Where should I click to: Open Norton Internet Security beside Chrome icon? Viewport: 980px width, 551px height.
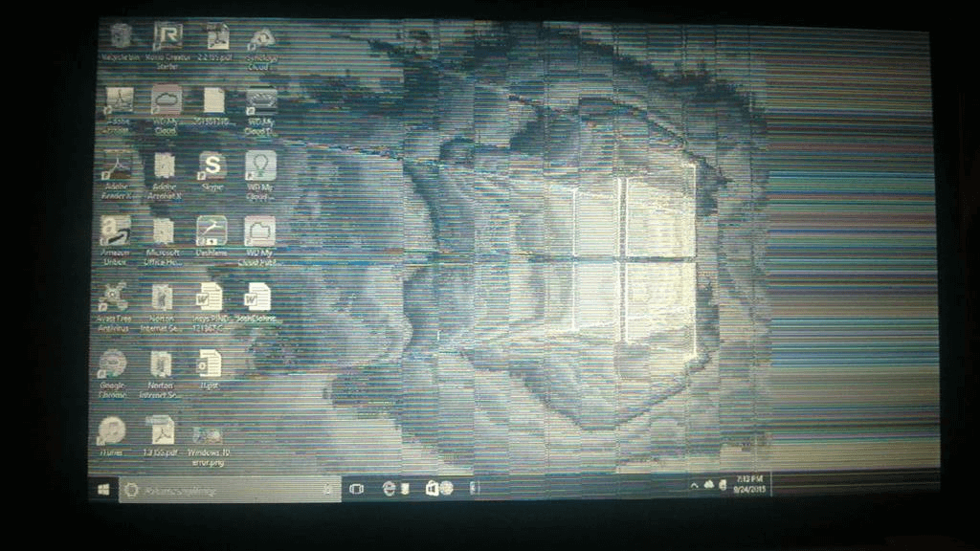(x=161, y=374)
